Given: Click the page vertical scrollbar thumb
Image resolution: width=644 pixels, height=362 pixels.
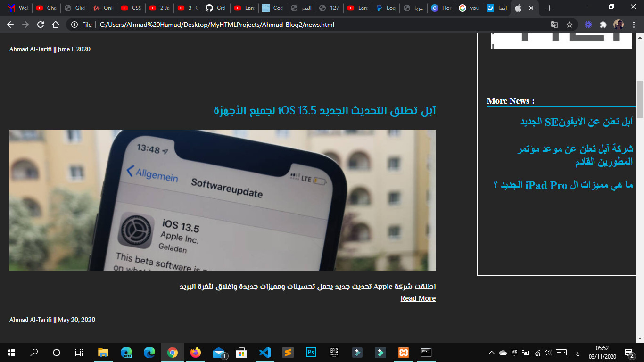Looking at the screenshot, I should click(x=640, y=99).
